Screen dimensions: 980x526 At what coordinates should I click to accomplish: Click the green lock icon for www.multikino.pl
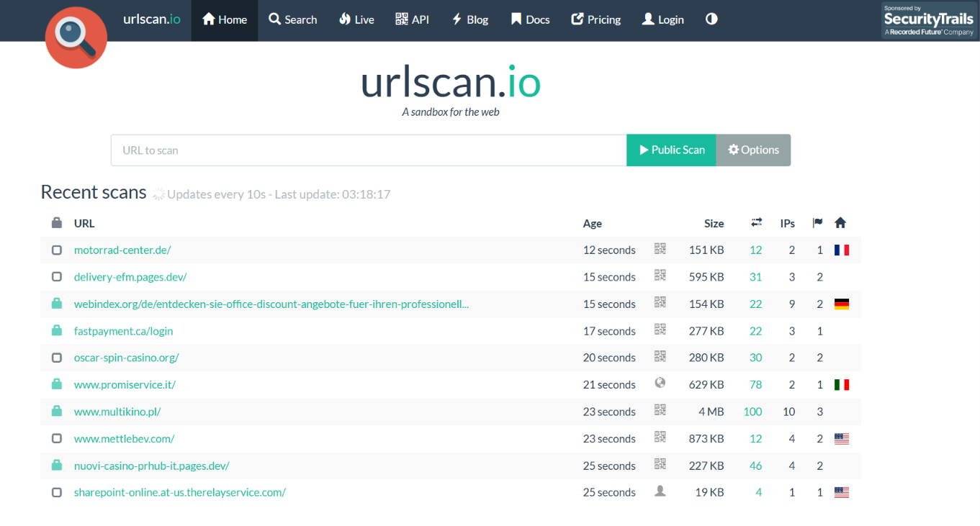(57, 411)
